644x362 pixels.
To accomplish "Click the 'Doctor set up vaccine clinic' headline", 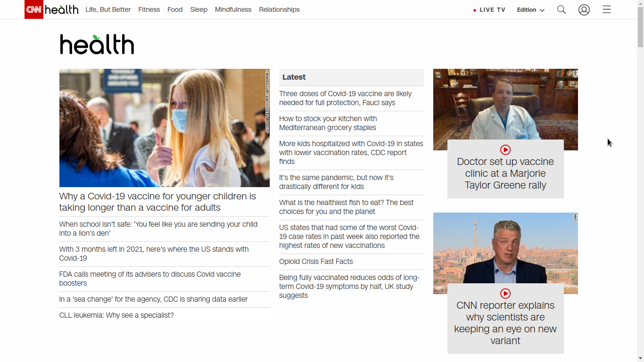I will (505, 173).
